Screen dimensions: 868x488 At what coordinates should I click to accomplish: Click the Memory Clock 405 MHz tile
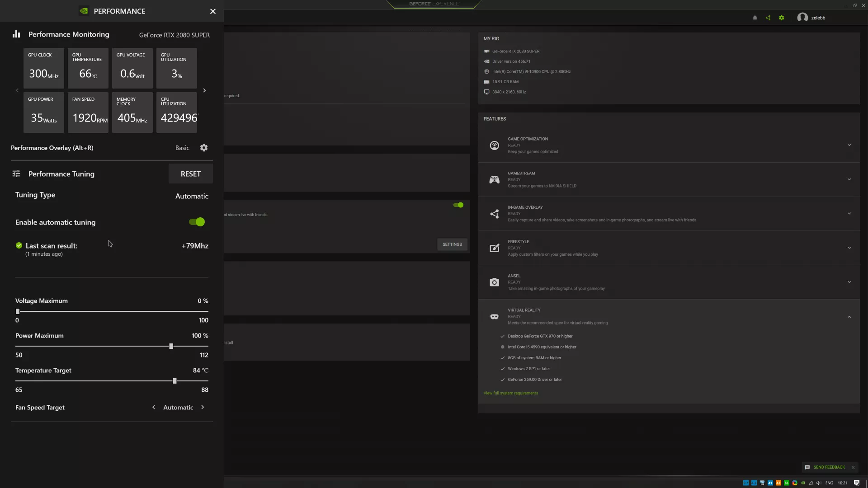tap(132, 113)
